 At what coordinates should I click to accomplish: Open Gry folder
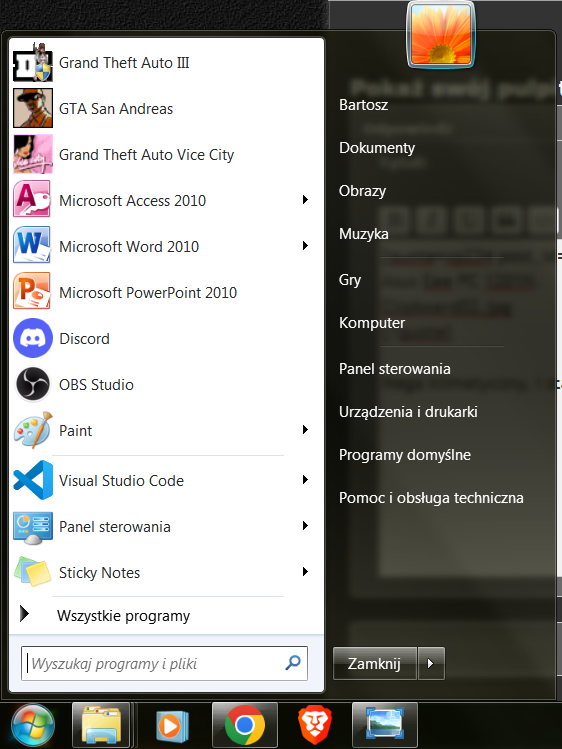(350, 279)
